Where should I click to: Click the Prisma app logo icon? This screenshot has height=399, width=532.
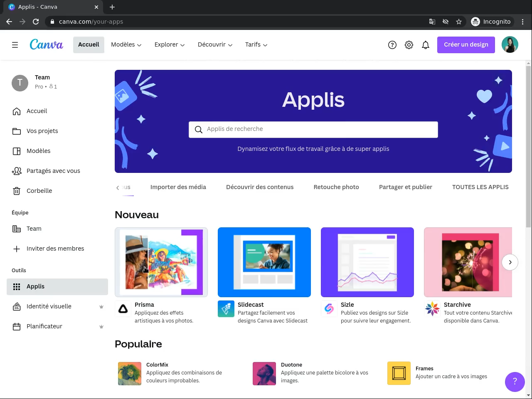click(123, 309)
